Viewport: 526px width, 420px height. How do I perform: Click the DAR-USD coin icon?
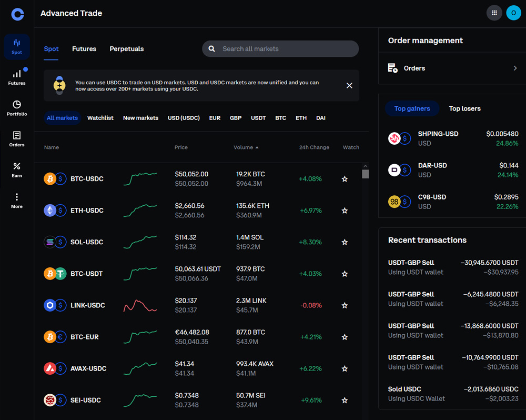(x=399, y=170)
